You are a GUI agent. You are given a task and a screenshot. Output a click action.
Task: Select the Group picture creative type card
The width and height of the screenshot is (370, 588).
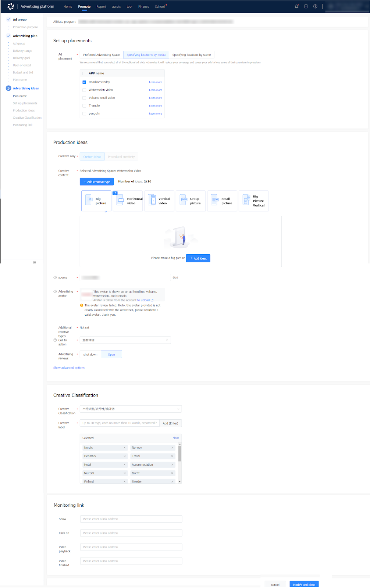[191, 201]
